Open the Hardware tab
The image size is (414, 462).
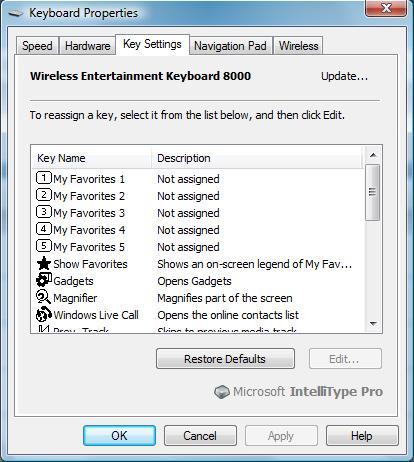(x=88, y=46)
